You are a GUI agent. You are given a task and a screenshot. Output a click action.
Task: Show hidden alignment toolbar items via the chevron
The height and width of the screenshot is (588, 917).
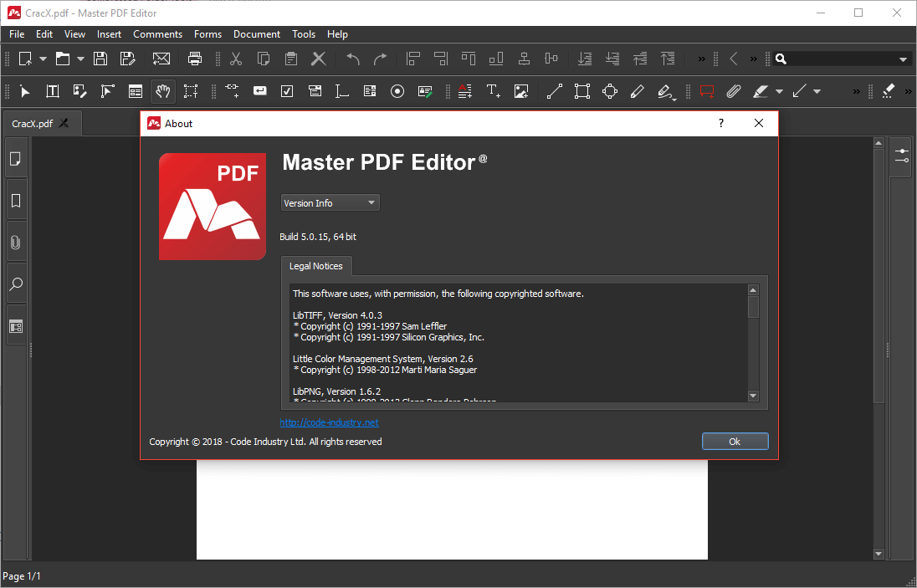click(702, 59)
